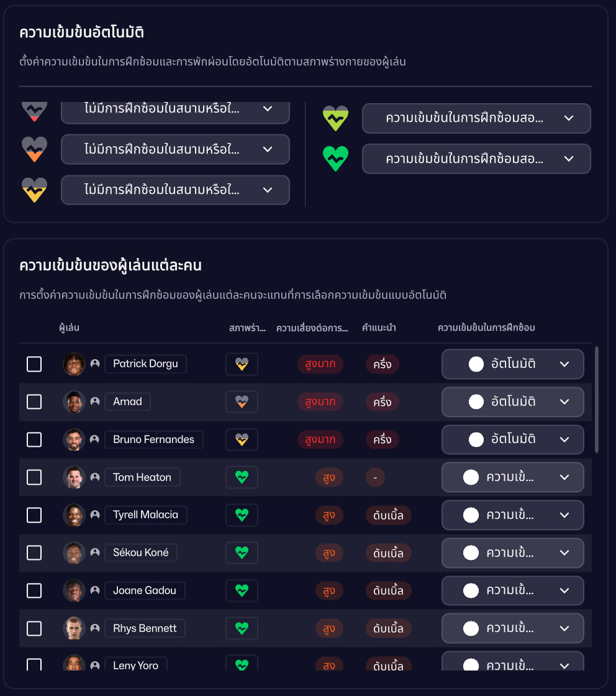
Task: Open Amad's training intensity dropdown
Action: coord(512,402)
